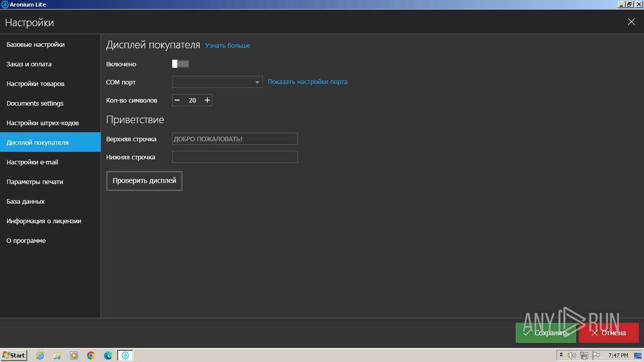Increase character count with plus icon
This screenshot has height=362, width=644.
pyautogui.click(x=207, y=100)
